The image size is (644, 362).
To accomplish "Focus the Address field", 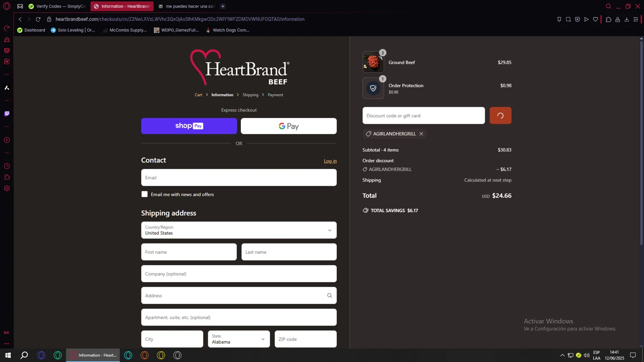I will (x=239, y=296).
